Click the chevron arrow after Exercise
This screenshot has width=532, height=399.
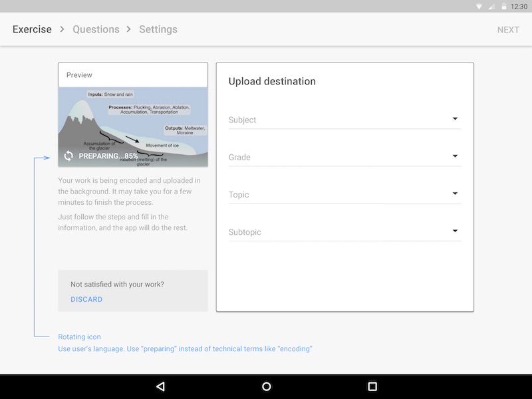(x=62, y=29)
